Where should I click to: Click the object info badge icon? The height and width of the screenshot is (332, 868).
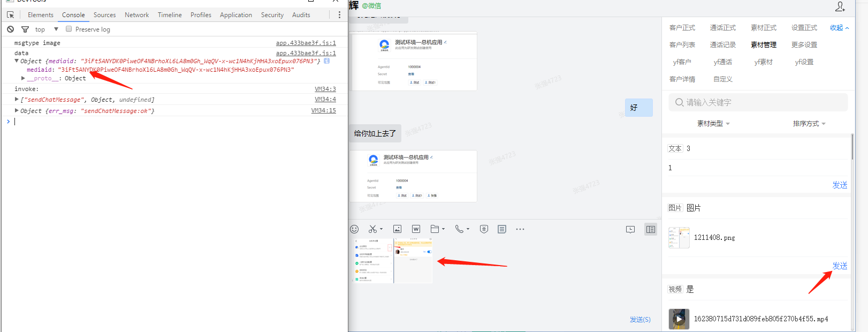(x=326, y=61)
